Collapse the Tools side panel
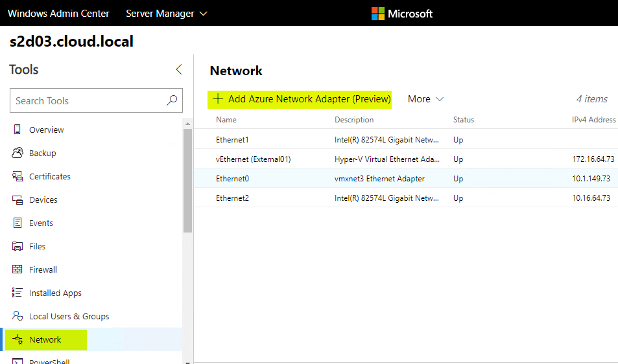618x364 pixels. (179, 70)
